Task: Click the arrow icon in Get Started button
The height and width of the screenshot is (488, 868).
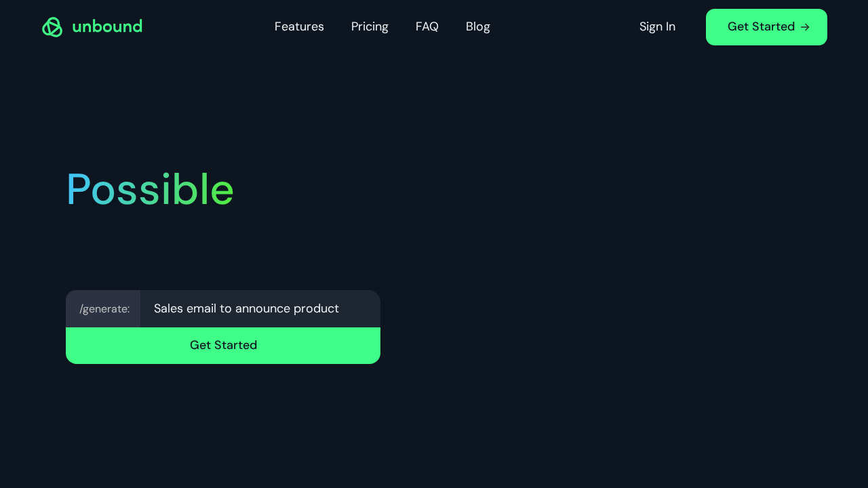Action: [805, 27]
